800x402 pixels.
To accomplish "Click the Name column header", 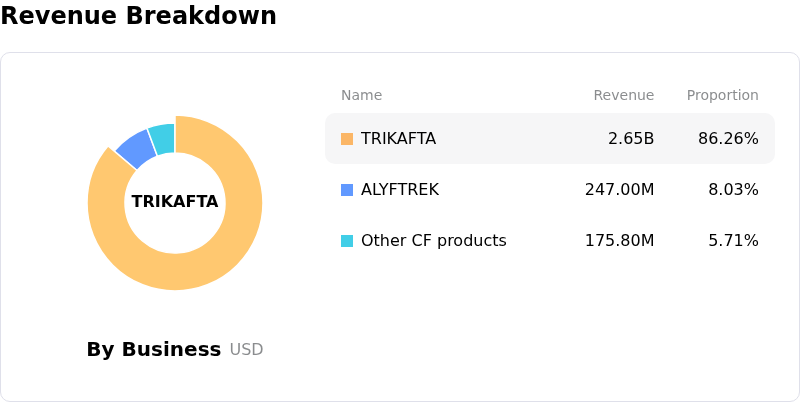I will [361, 96].
